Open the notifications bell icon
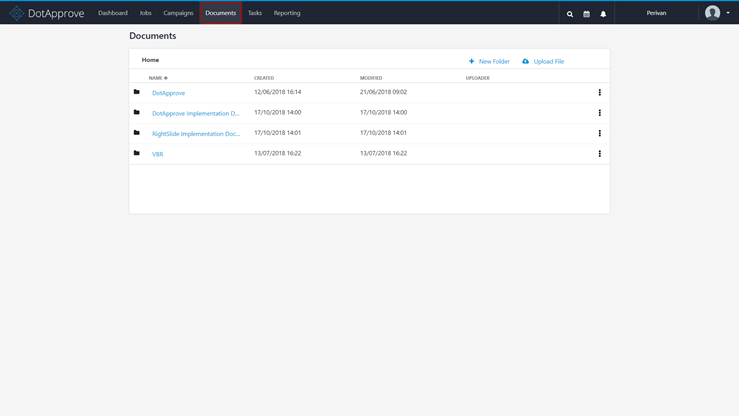Image resolution: width=739 pixels, height=416 pixels. 603,14
